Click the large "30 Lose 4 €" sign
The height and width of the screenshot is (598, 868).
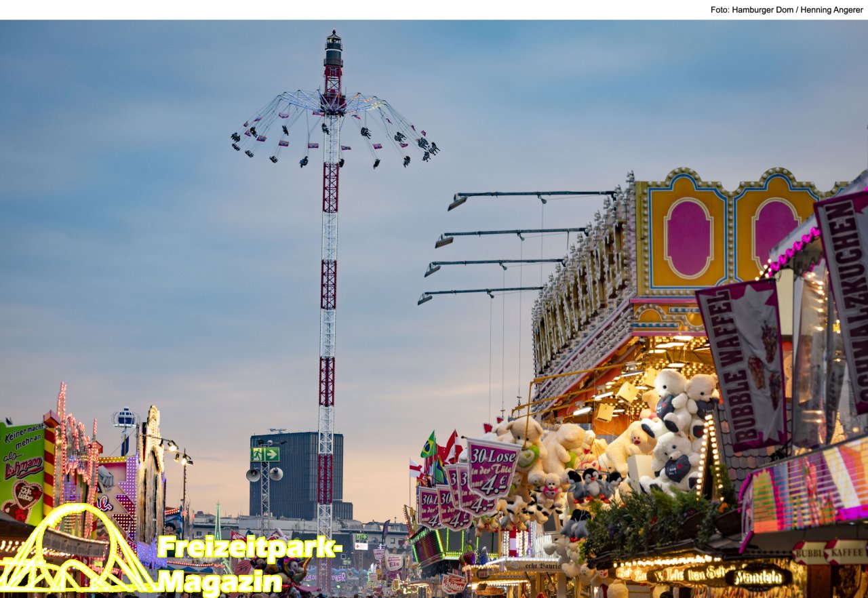(492, 468)
